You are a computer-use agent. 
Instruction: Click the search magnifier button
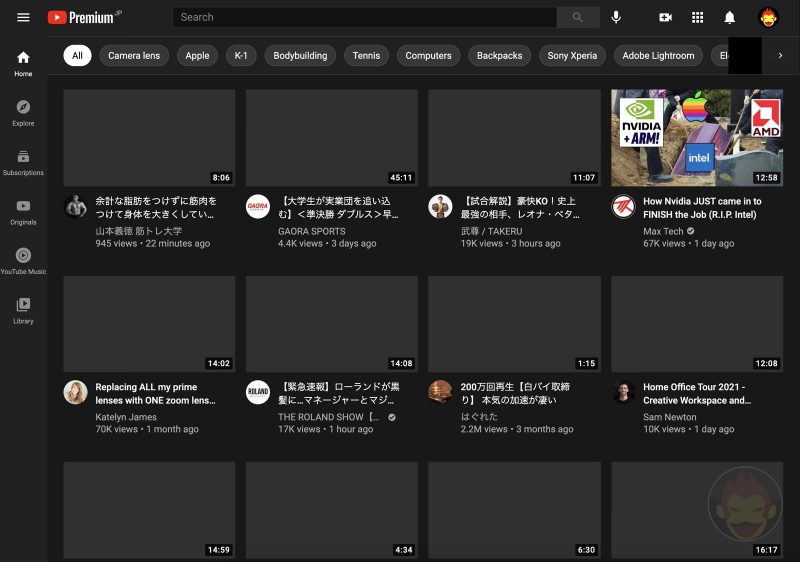point(578,17)
